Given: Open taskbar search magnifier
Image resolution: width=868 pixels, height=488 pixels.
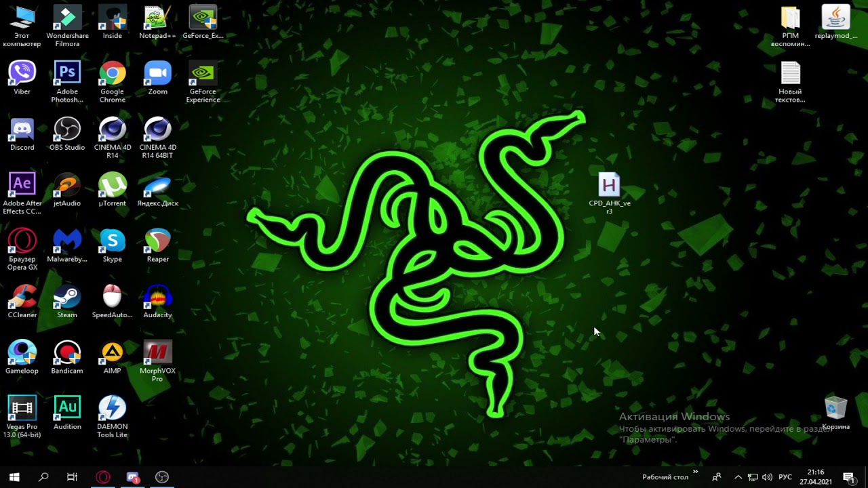Looking at the screenshot, I should coord(43,477).
